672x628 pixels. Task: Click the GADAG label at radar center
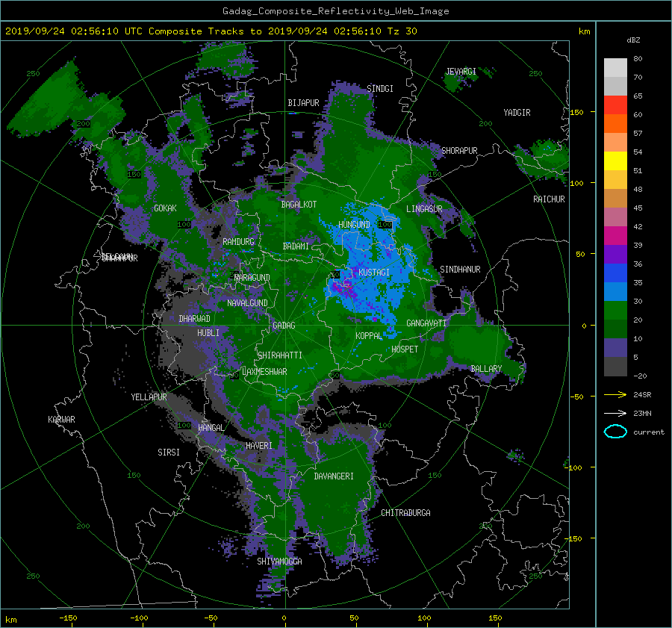[284, 326]
